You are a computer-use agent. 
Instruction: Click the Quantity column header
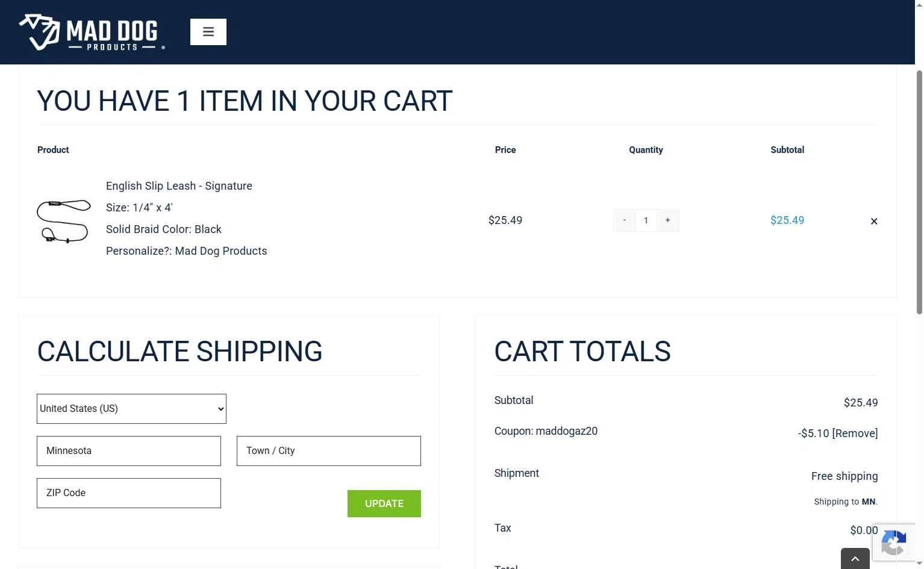coord(646,150)
